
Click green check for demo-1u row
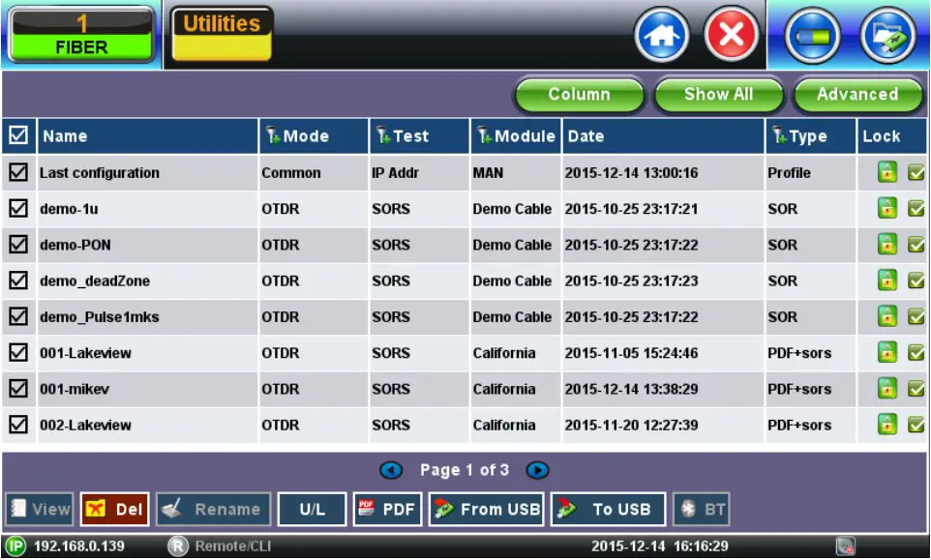(x=916, y=209)
